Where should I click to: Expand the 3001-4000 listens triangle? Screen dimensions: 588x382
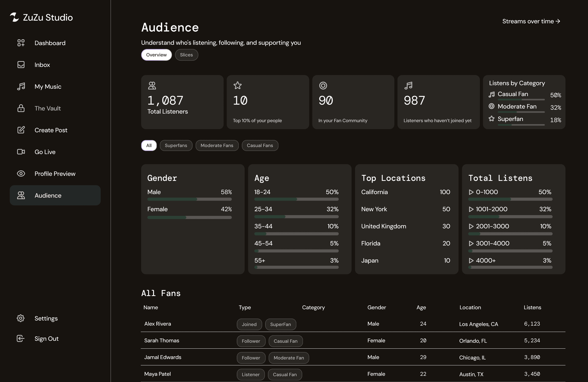coord(471,243)
